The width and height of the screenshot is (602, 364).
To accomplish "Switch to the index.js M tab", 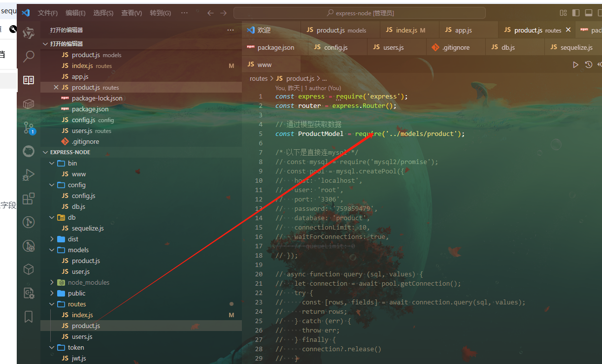I will click(x=409, y=30).
